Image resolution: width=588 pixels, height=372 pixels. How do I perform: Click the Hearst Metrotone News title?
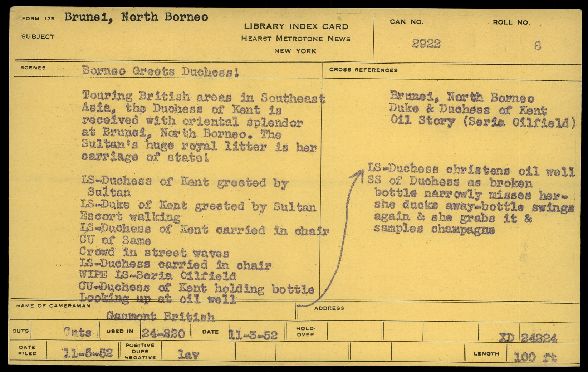[295, 39]
